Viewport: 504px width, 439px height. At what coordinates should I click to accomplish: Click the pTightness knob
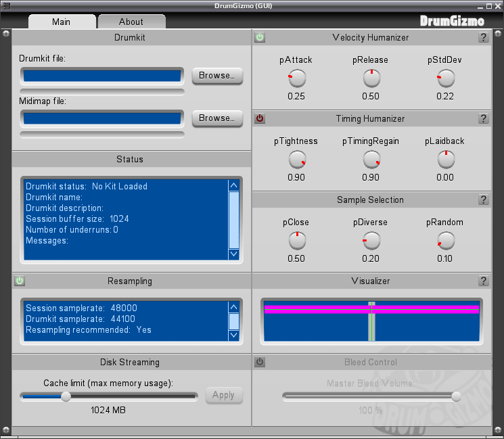pyautogui.click(x=297, y=160)
